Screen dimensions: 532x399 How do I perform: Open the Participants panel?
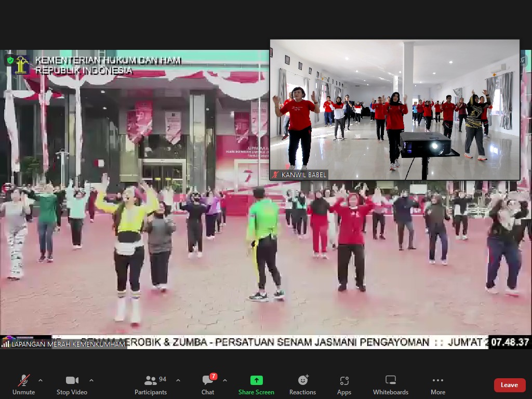tap(151, 384)
